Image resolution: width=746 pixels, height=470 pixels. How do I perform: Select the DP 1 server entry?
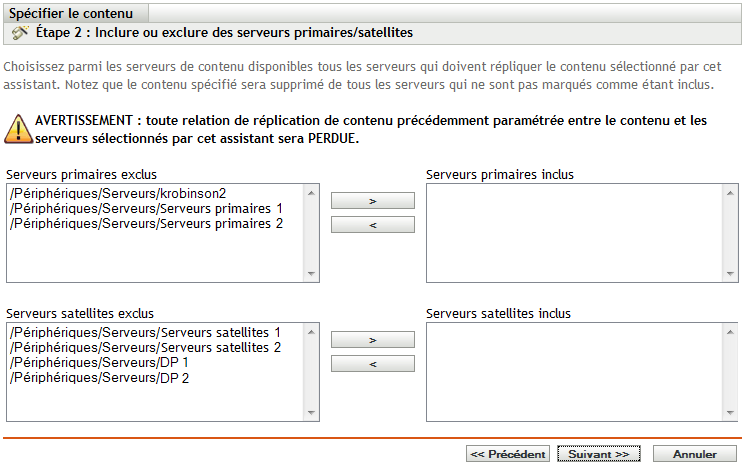point(98,362)
